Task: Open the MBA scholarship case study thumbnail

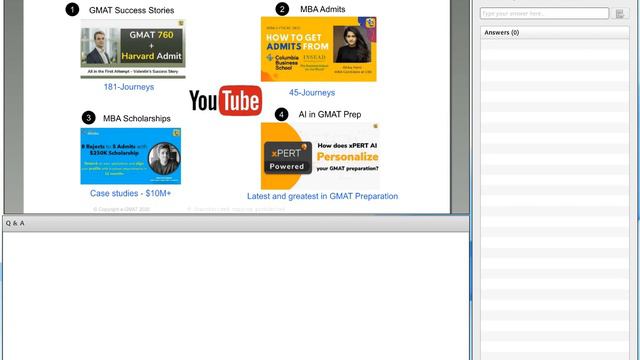Action: click(x=131, y=156)
